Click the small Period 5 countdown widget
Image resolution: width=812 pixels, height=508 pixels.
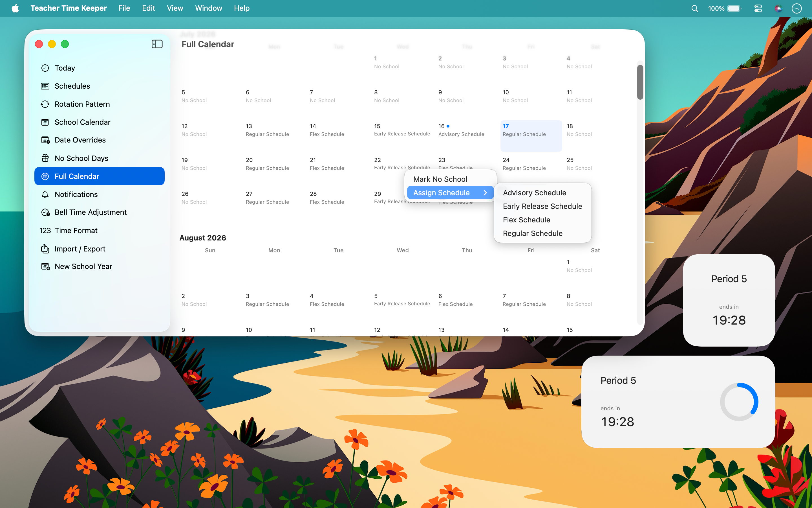click(x=729, y=300)
